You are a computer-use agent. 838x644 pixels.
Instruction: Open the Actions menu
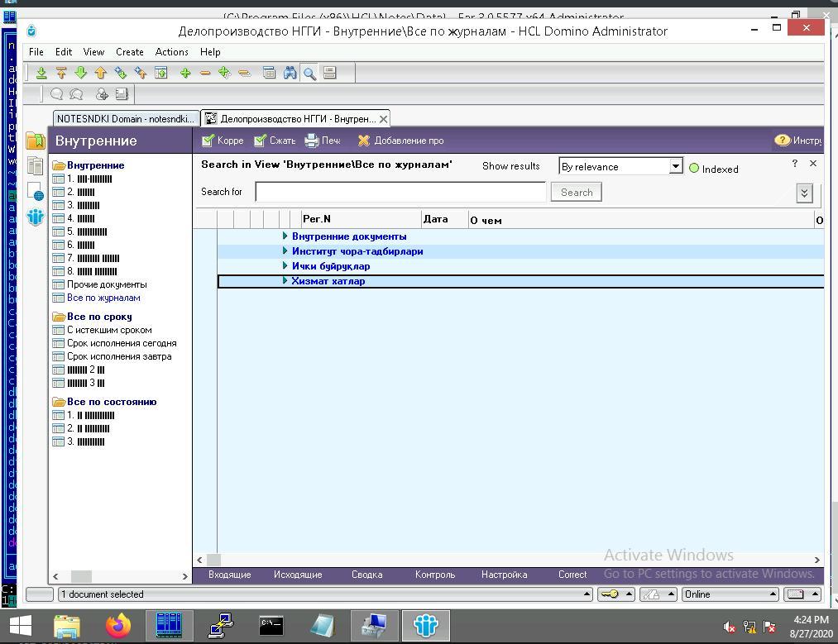coord(171,52)
